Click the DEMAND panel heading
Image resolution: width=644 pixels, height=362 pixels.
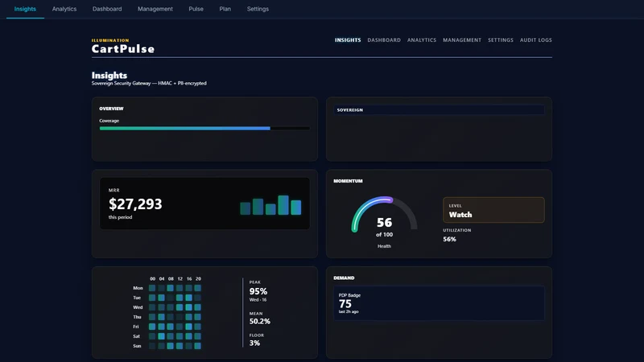344,278
